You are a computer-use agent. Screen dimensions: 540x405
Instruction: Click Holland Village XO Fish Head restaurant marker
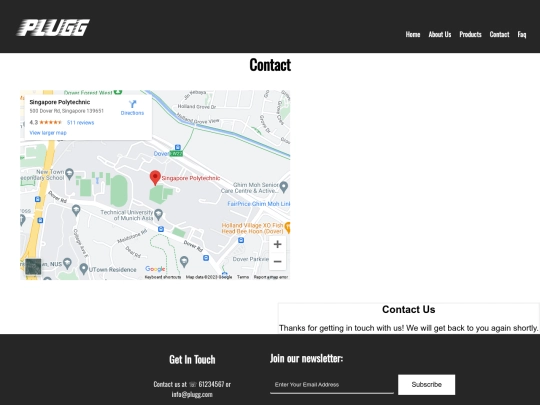click(287, 228)
